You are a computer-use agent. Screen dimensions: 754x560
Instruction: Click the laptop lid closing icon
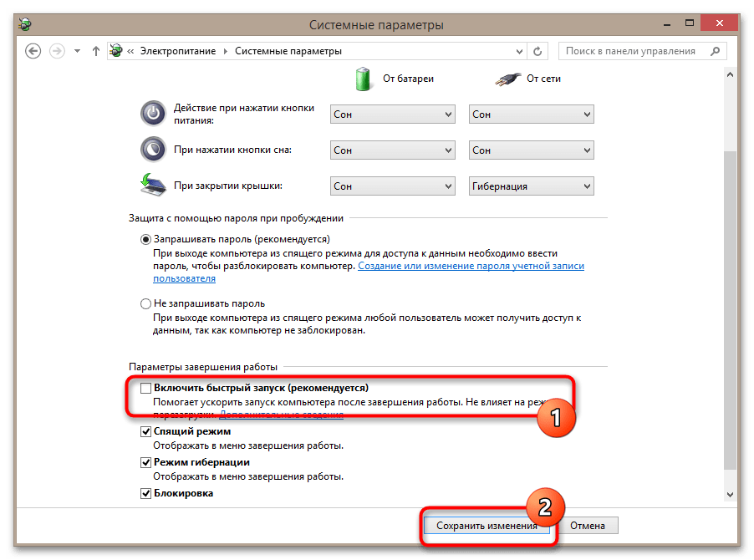click(x=153, y=185)
